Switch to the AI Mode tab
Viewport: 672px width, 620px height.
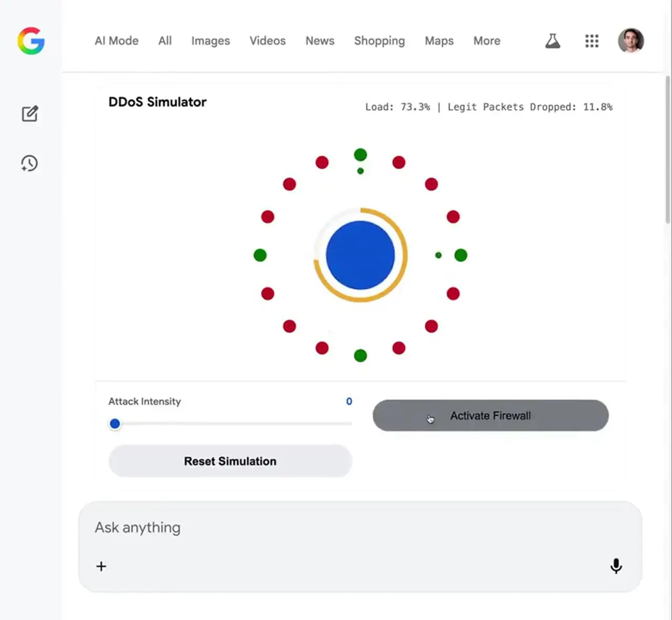tap(117, 41)
